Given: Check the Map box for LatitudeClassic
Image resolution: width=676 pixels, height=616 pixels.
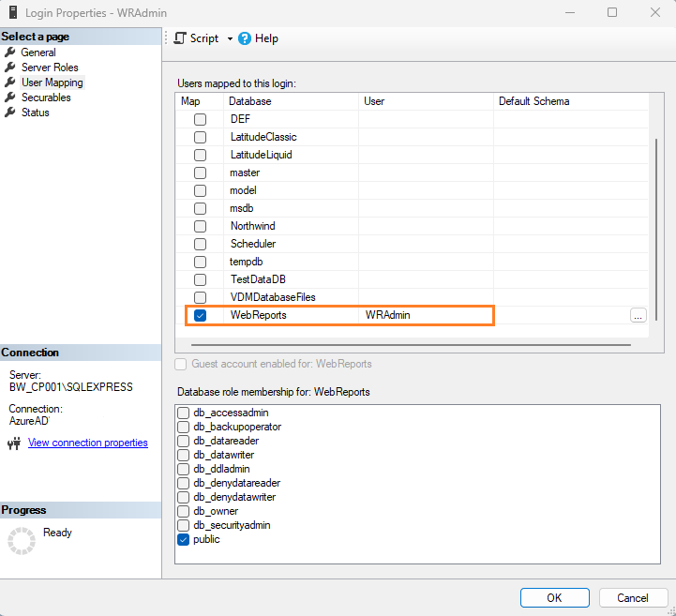Looking at the screenshot, I should tap(200, 137).
